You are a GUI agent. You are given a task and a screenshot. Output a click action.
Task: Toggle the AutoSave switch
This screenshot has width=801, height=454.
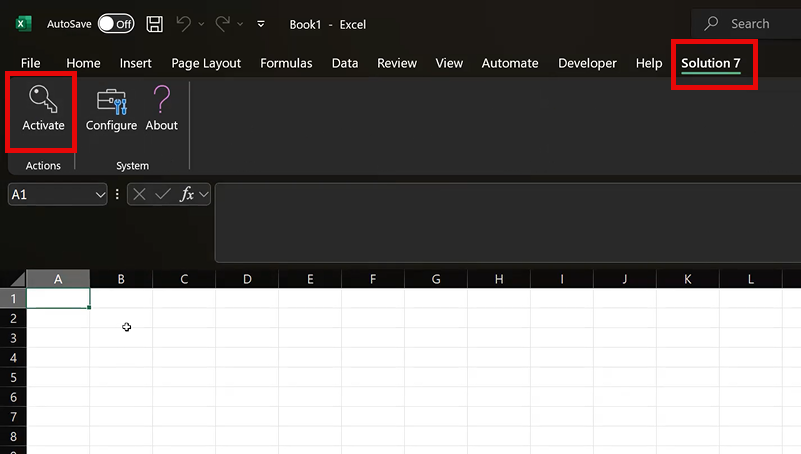tap(116, 23)
